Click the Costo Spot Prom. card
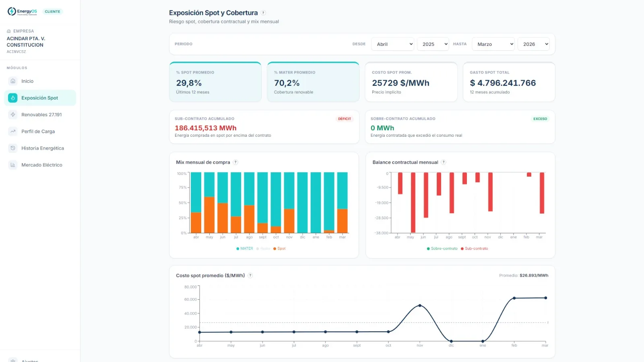Viewport: 644px width, 362px height. [411, 82]
